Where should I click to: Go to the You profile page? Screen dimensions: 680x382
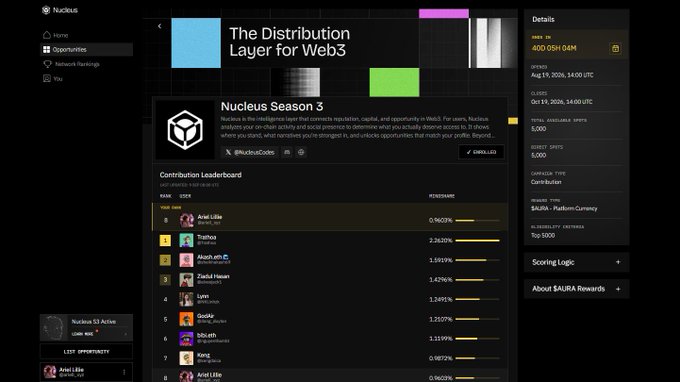click(86, 78)
